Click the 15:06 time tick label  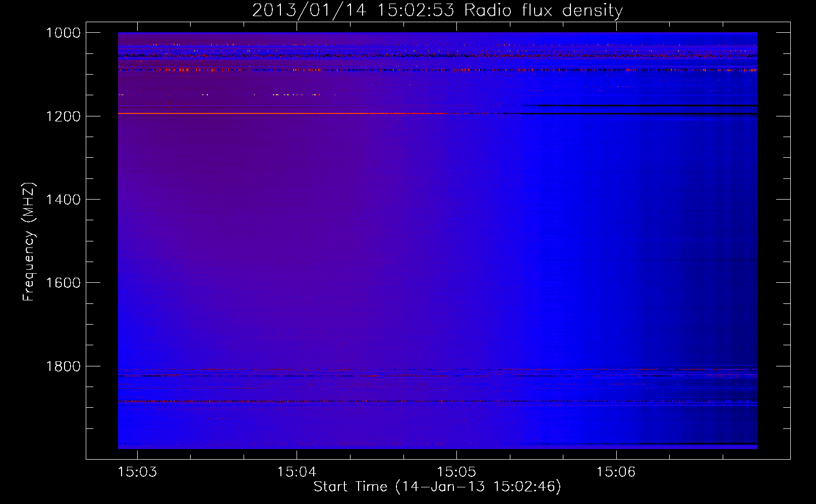point(616,472)
